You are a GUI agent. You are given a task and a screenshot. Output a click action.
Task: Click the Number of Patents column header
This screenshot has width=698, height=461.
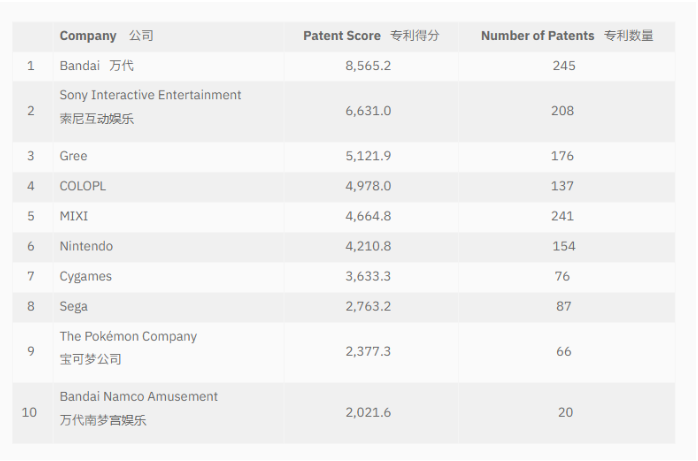tap(566, 36)
